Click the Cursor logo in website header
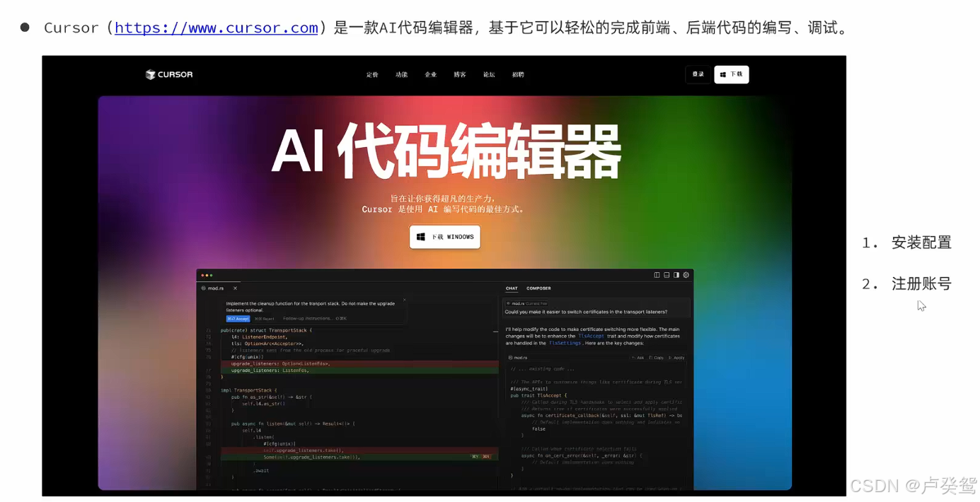 (169, 74)
